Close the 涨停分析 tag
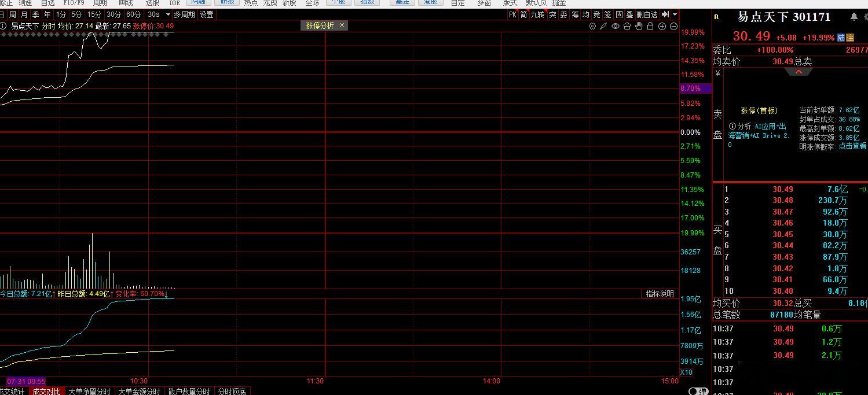The image size is (868, 395). click(x=342, y=25)
